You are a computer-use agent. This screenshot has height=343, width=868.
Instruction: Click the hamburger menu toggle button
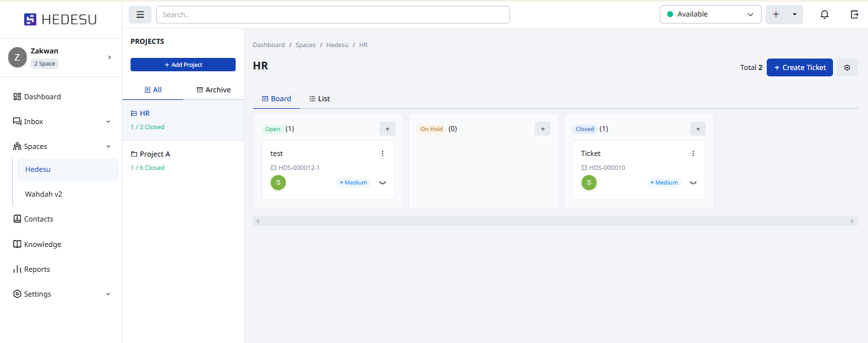[140, 15]
